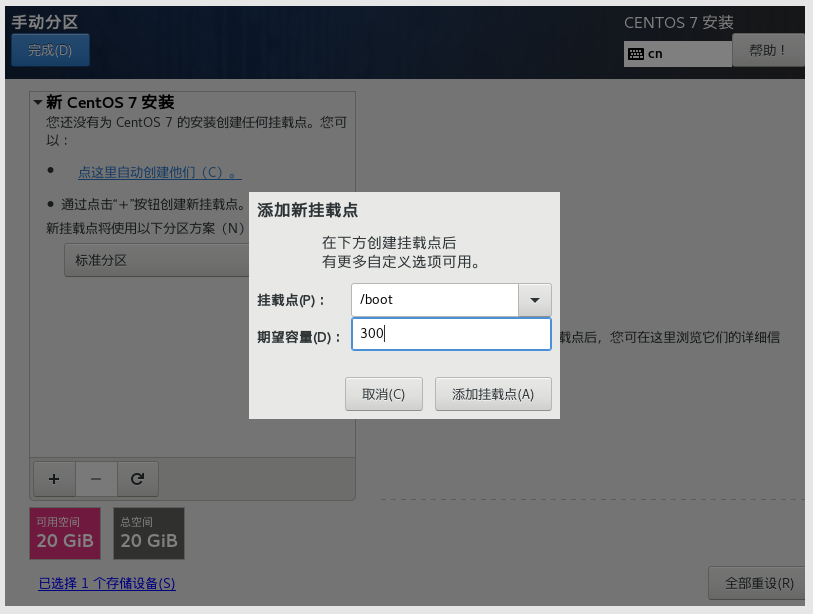This screenshot has height=614, width=813.
Task: Click the 总空间 20 GiB box
Action: click(149, 533)
